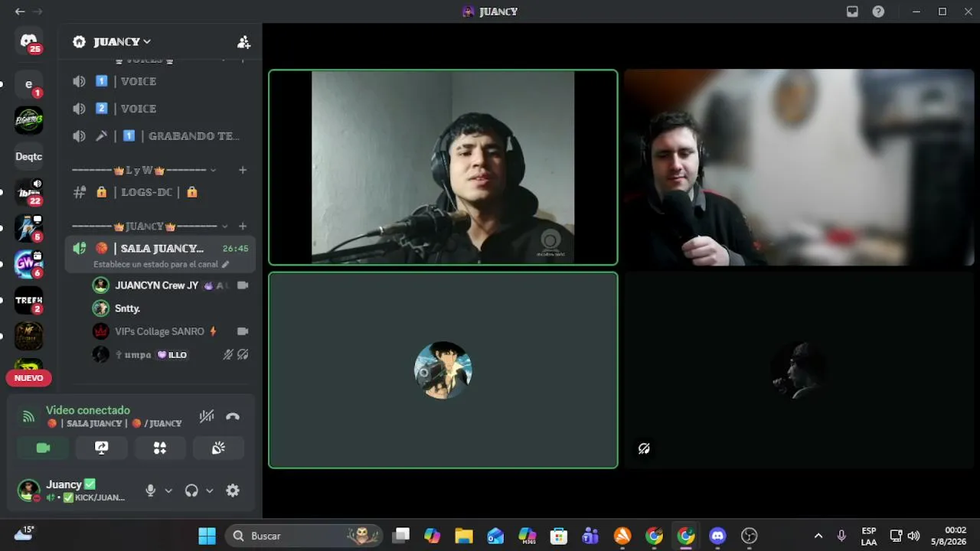This screenshot has width=980, height=551.
Task: Share your screen from voice panel
Action: (101, 448)
